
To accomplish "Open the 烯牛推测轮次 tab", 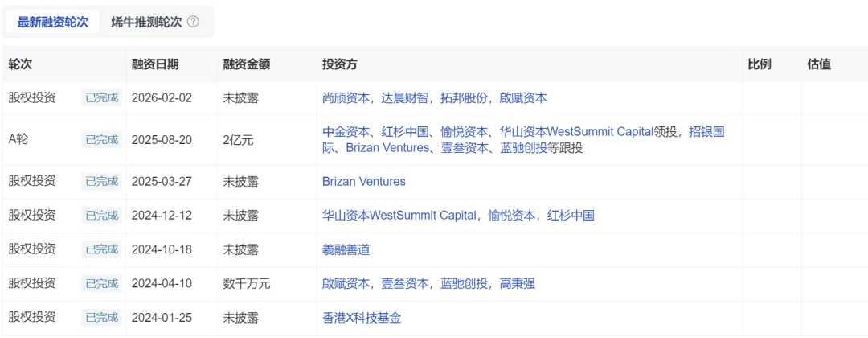I will click(x=145, y=22).
